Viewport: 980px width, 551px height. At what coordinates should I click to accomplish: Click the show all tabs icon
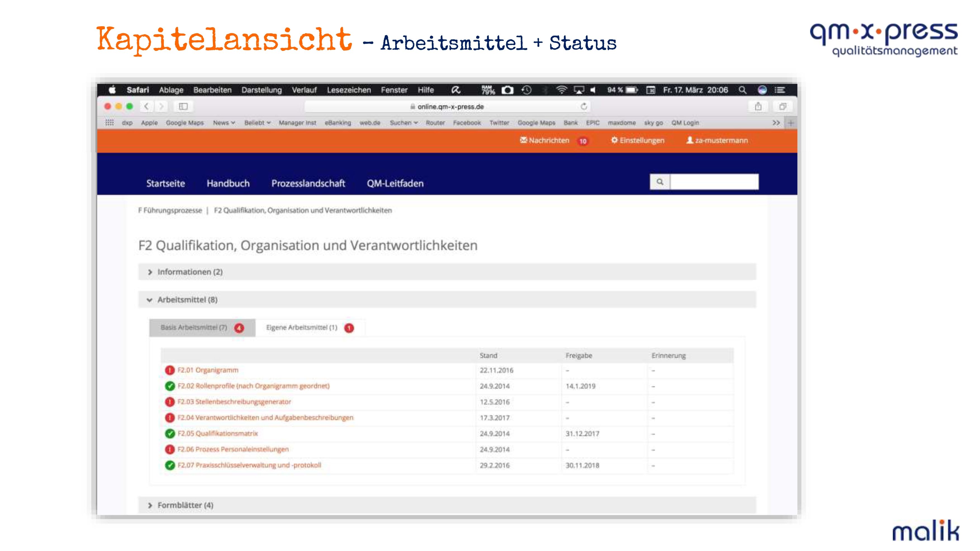click(782, 106)
